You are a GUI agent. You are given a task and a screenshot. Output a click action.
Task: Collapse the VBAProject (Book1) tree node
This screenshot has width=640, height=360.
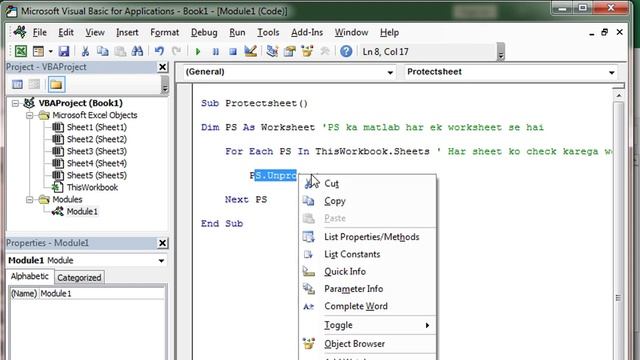[x=15, y=103]
